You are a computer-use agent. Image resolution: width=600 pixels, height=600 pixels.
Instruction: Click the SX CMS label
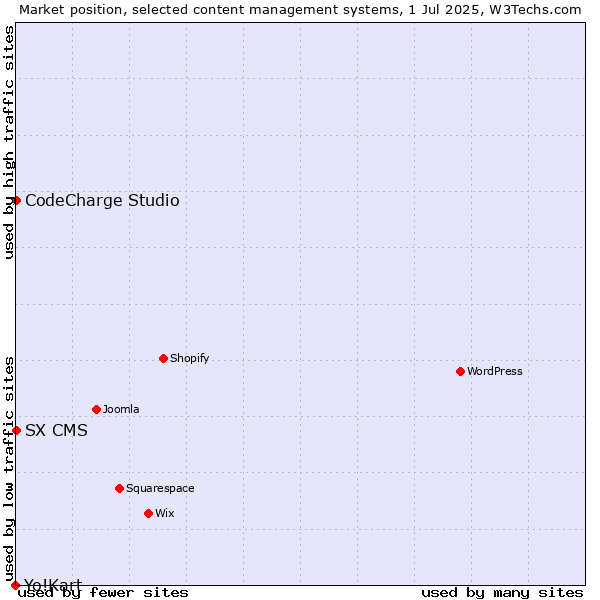pyautogui.click(x=56, y=430)
